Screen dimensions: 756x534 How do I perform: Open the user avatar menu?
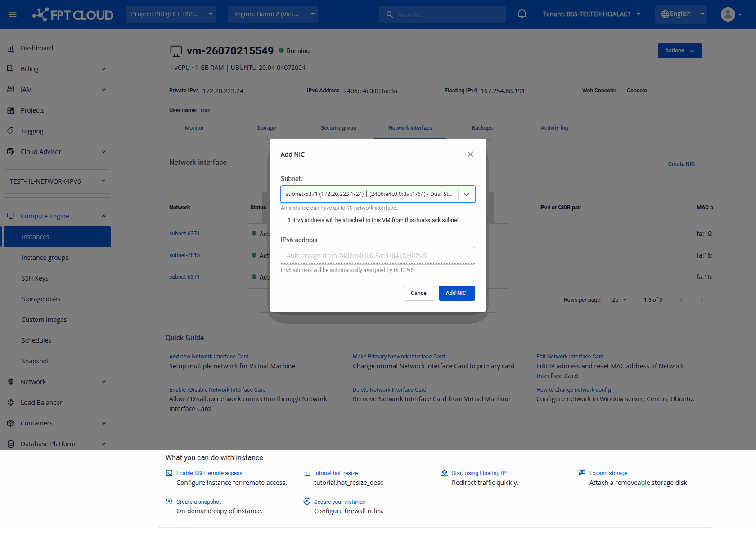(731, 14)
